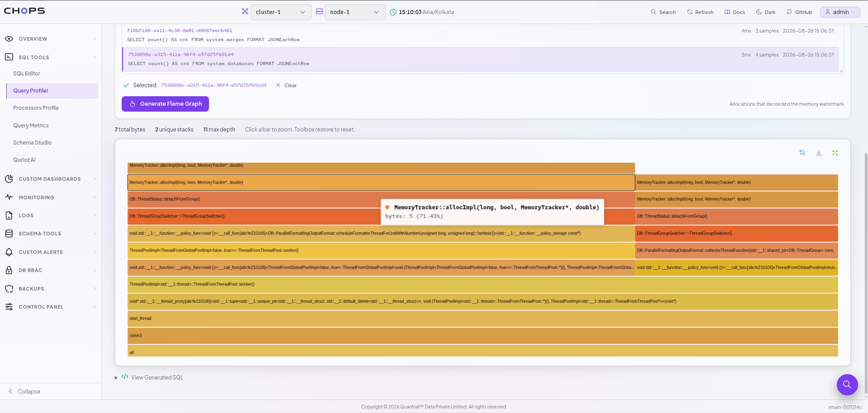This screenshot has width=868, height=413.
Task: Generate Flame Graph
Action: point(165,104)
